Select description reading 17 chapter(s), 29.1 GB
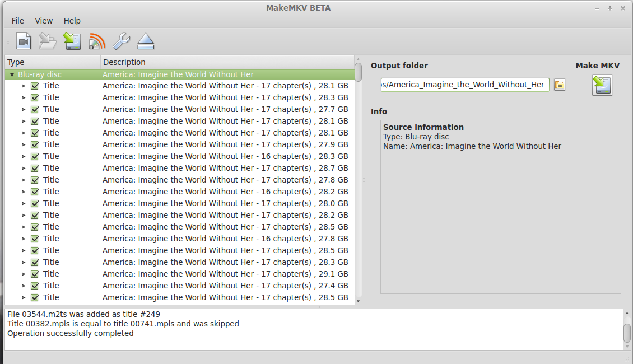The image size is (633, 364). tap(225, 274)
